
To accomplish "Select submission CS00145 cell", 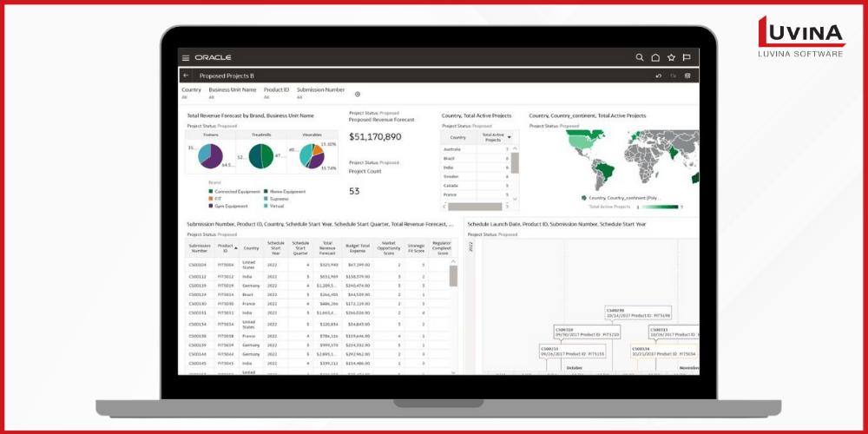I will (x=198, y=363).
